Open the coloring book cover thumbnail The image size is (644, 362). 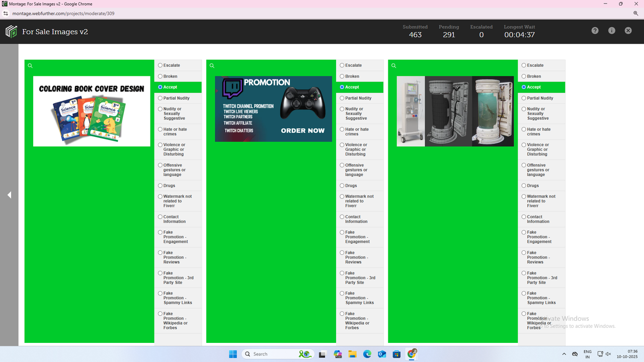pyautogui.click(x=92, y=111)
